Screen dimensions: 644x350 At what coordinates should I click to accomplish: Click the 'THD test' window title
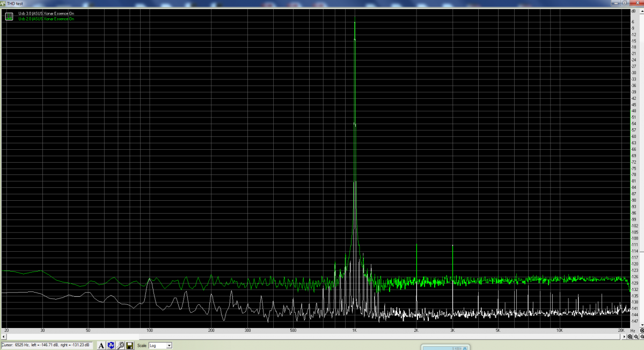click(x=15, y=3)
